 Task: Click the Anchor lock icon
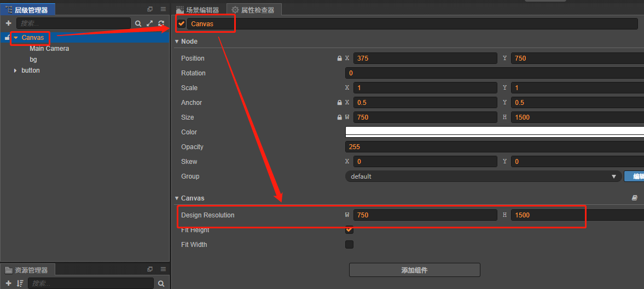pos(339,103)
